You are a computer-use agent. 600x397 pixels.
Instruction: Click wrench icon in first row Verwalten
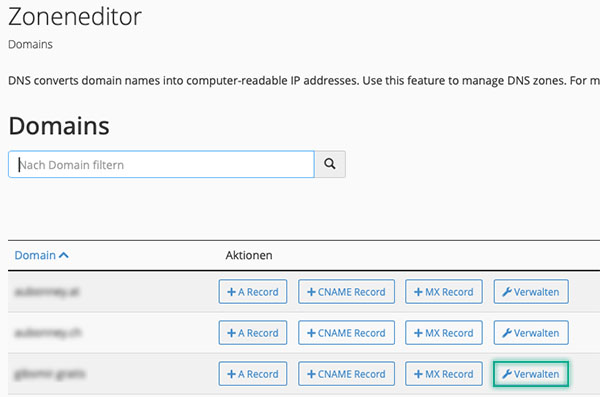(x=507, y=292)
